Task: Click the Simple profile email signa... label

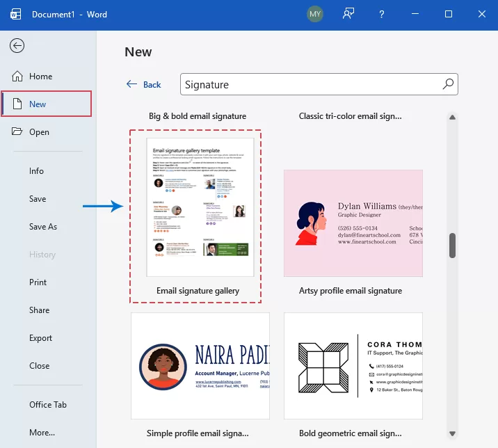Action: click(x=198, y=433)
